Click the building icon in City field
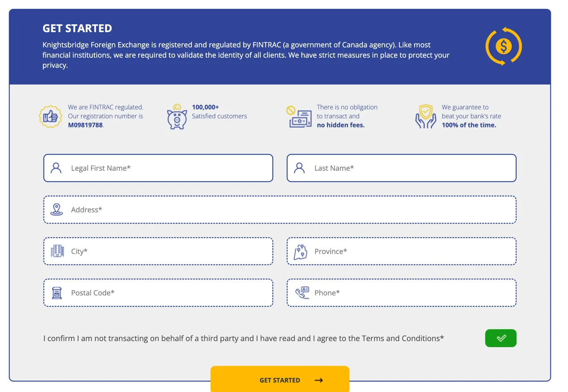 [x=57, y=251]
